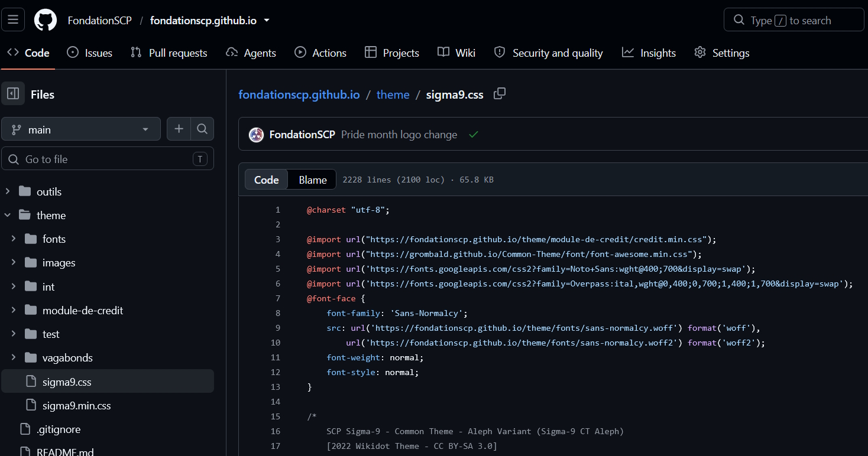Expand the module-de-credit folder chevron
This screenshot has height=456, width=868.
click(14, 310)
